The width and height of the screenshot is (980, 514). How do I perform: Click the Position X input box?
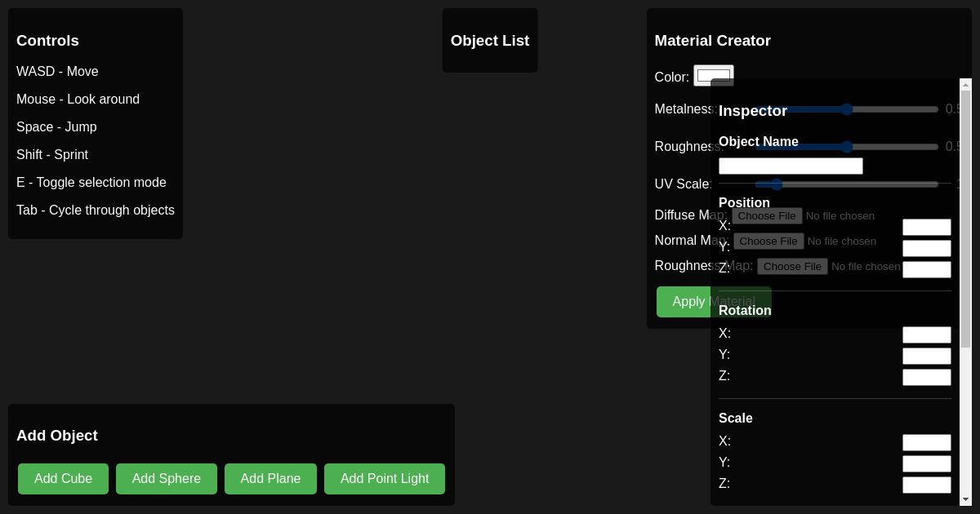[926, 227]
